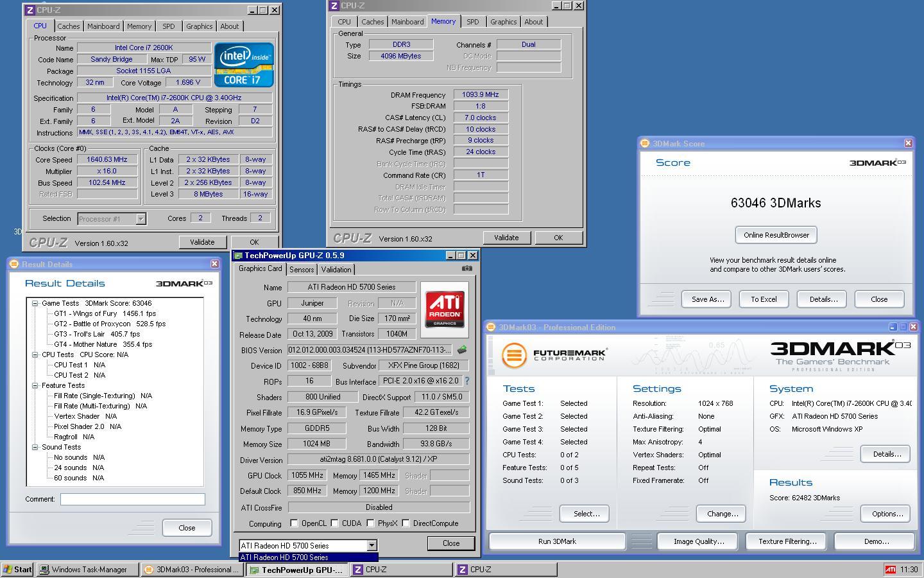Enable the DirectCompute checkbox
Screen dimensions: 924x578
point(406,523)
